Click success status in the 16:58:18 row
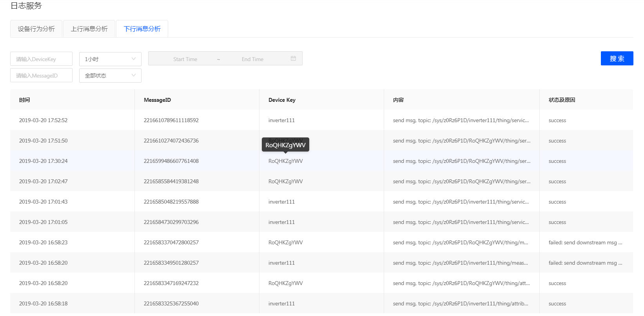The width and height of the screenshot is (644, 316). click(x=557, y=303)
